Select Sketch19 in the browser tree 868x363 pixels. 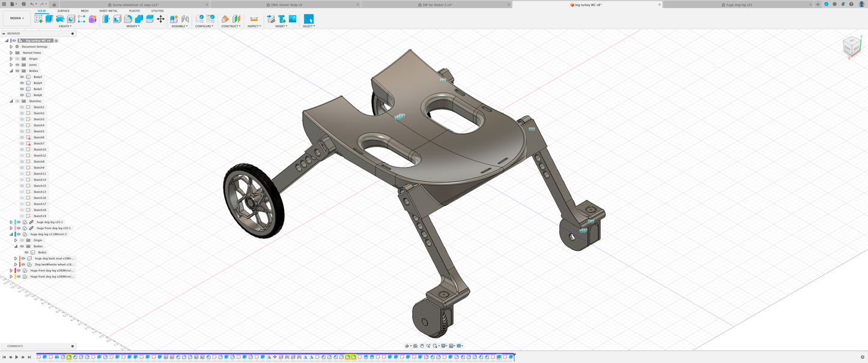(40, 216)
